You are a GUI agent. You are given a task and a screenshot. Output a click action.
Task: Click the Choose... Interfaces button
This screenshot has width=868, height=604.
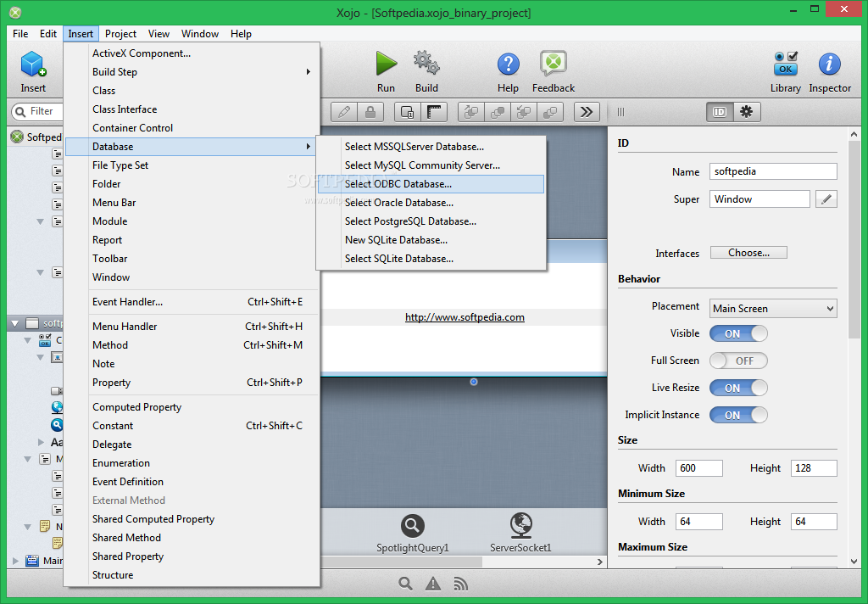coord(748,253)
